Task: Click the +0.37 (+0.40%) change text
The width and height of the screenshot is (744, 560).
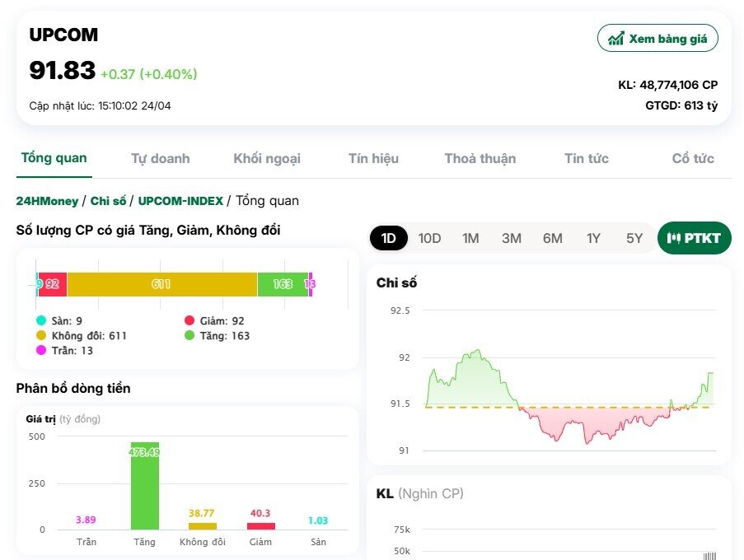Action: [x=149, y=74]
